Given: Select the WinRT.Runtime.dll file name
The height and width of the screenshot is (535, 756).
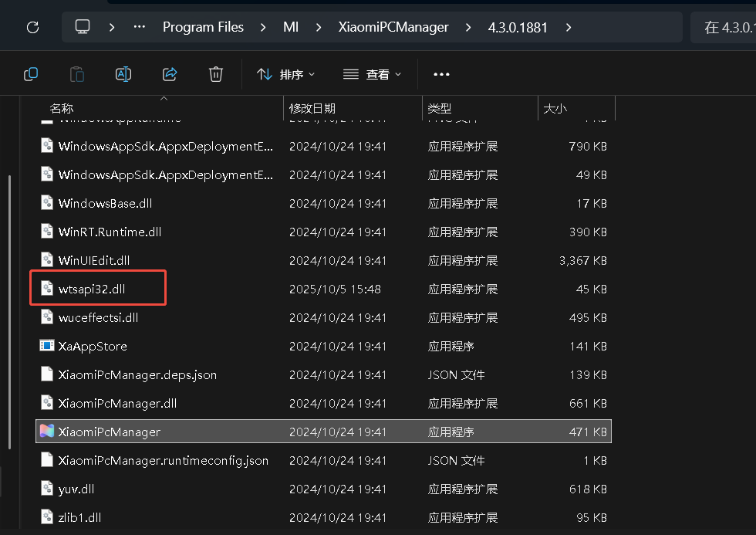Looking at the screenshot, I should (x=110, y=232).
